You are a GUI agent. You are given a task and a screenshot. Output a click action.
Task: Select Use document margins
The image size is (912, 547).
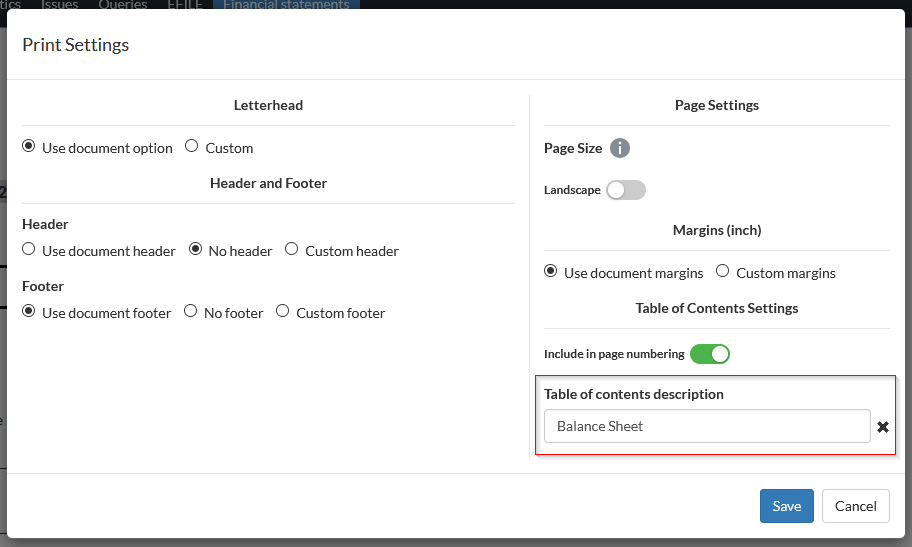(x=551, y=272)
